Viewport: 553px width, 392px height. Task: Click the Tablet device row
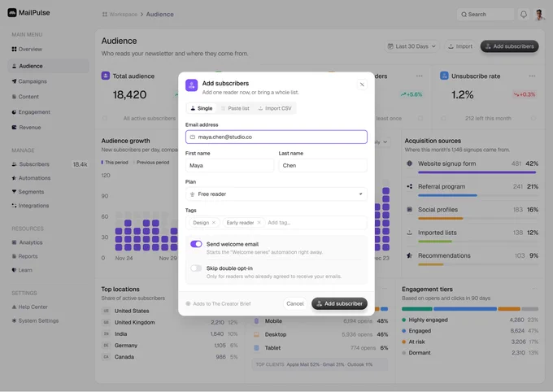coord(321,348)
